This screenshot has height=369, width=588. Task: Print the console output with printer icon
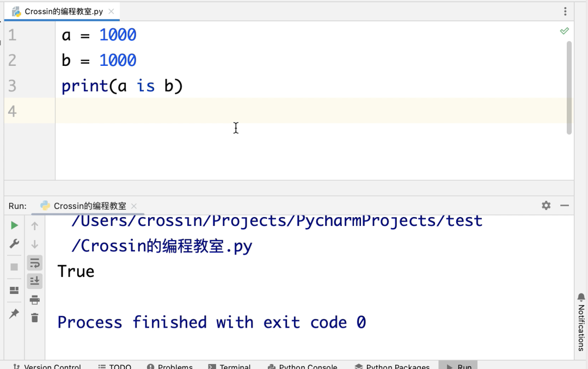coord(34,300)
